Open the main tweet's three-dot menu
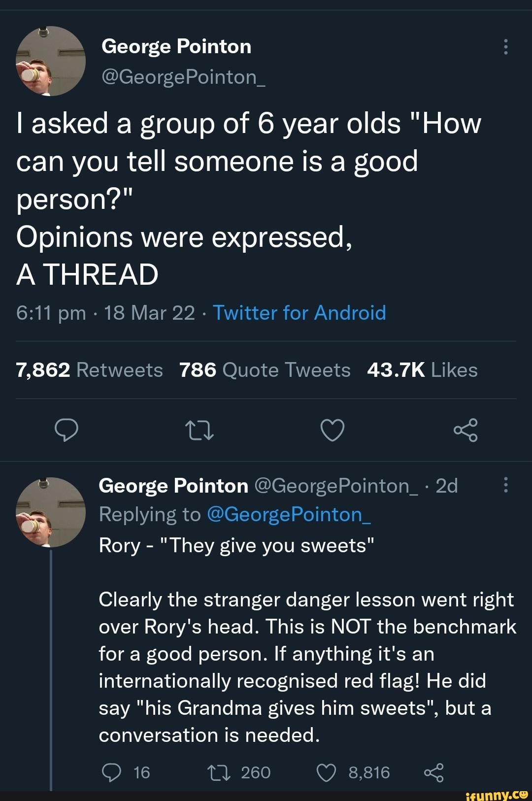 coord(505,47)
